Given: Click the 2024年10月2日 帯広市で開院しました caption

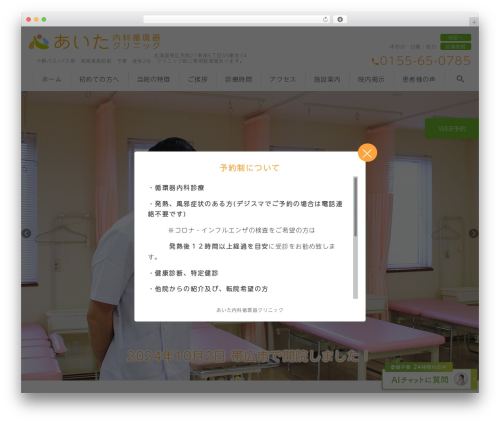Looking at the screenshot, I should (248, 356).
